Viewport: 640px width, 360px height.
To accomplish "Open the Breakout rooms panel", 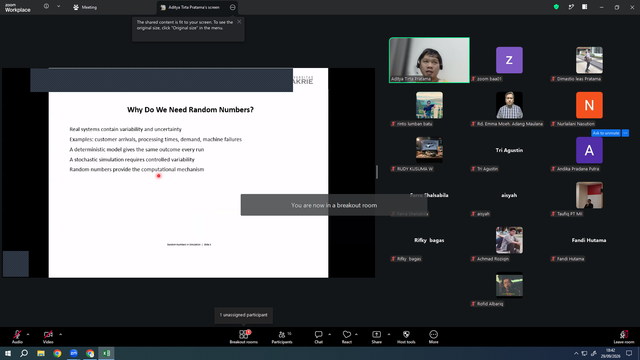I will [243, 337].
